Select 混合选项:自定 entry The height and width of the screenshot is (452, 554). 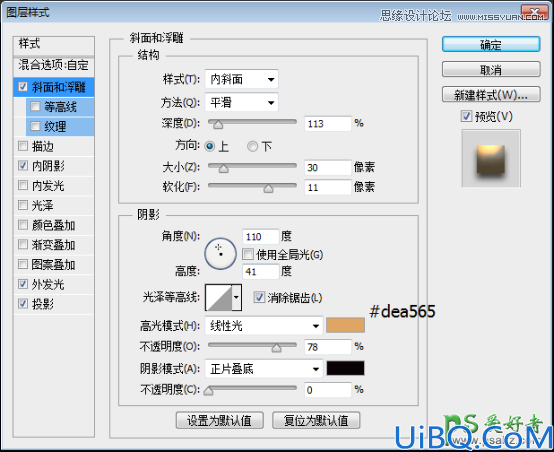pos(54,65)
